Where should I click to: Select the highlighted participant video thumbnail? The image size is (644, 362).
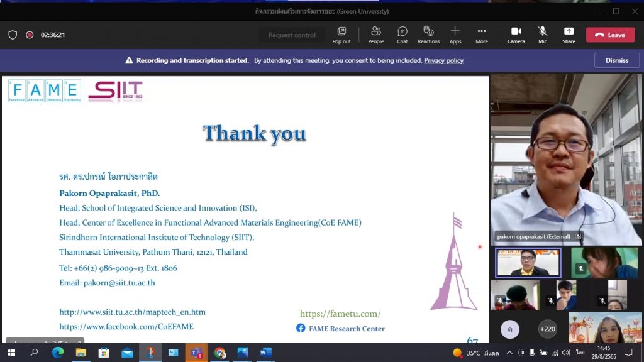(x=528, y=263)
